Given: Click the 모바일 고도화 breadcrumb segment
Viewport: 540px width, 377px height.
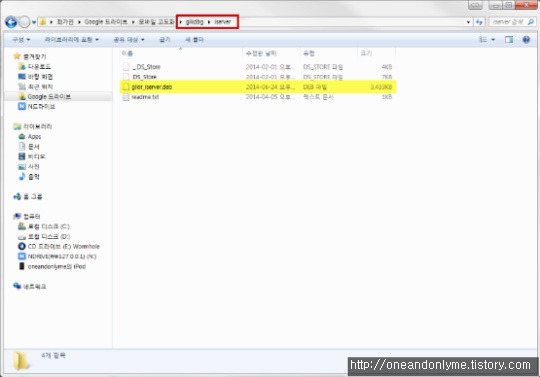Looking at the screenshot, I should click(156, 22).
